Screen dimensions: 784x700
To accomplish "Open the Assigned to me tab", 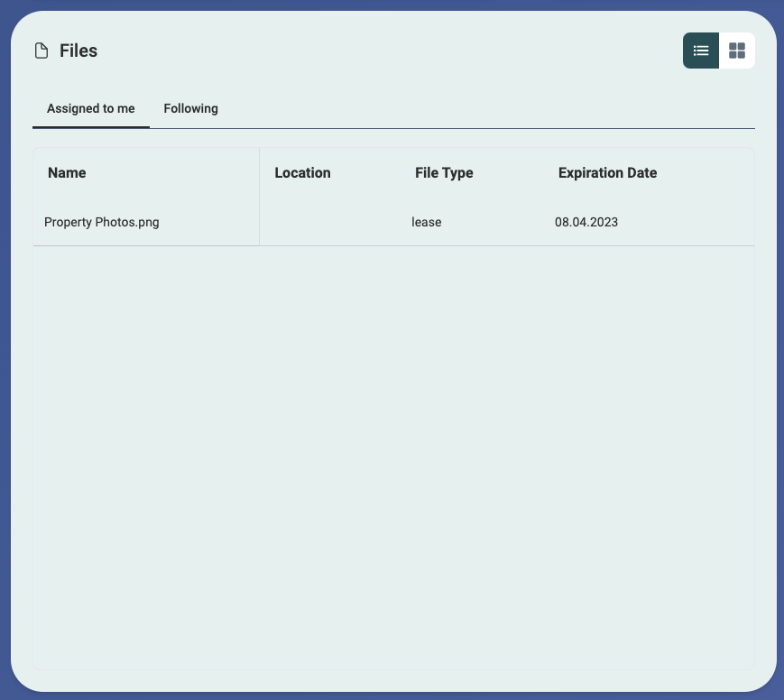I will point(90,108).
